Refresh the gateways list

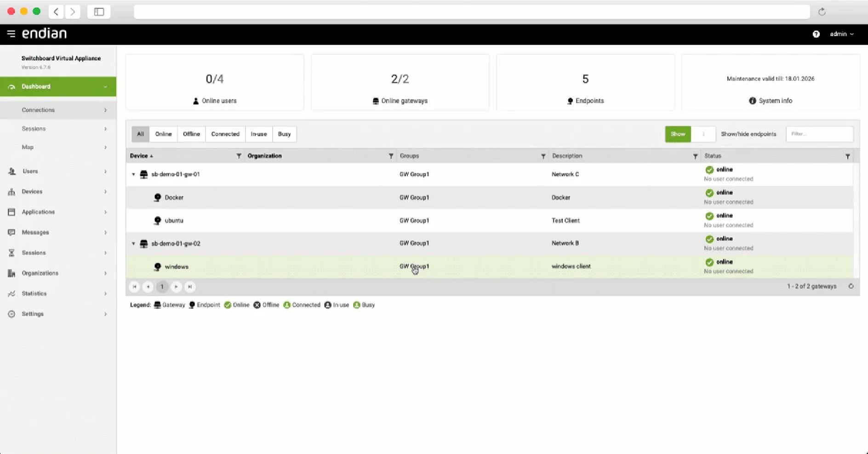[851, 286]
